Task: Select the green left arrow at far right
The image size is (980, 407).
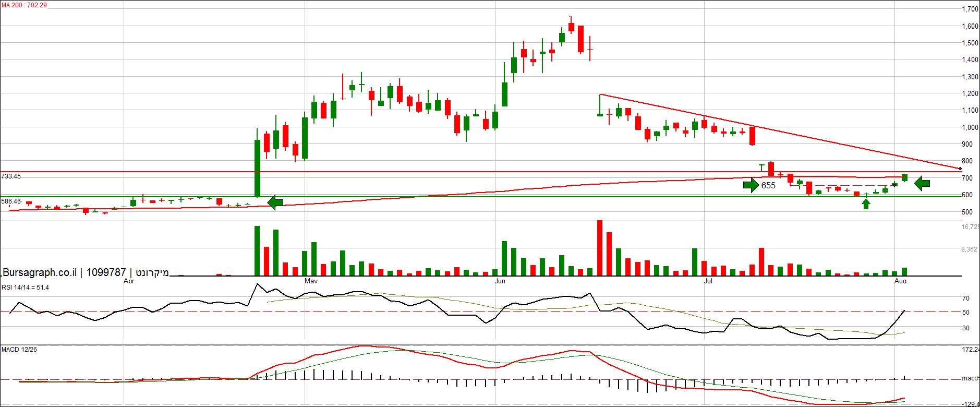Action: (922, 183)
